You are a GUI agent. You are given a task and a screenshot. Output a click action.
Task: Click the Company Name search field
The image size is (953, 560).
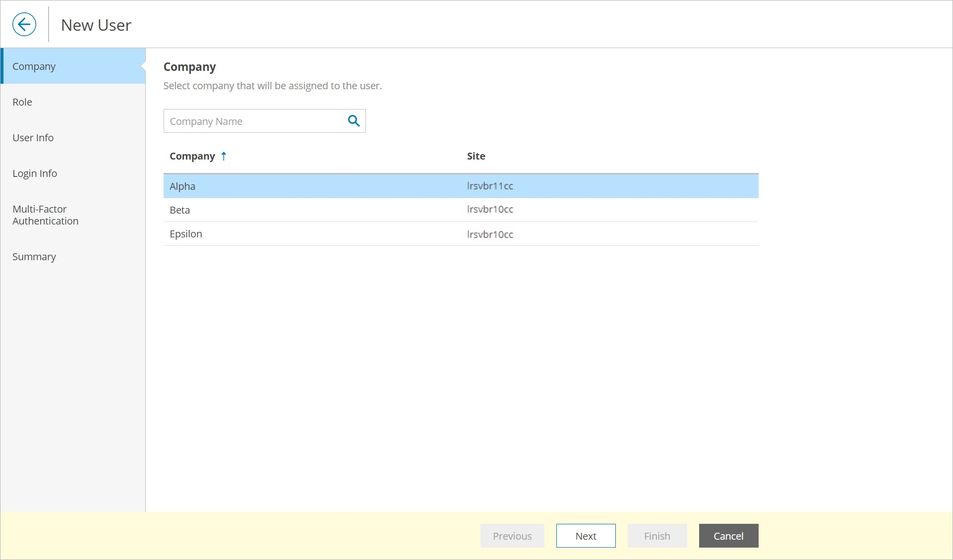(254, 121)
